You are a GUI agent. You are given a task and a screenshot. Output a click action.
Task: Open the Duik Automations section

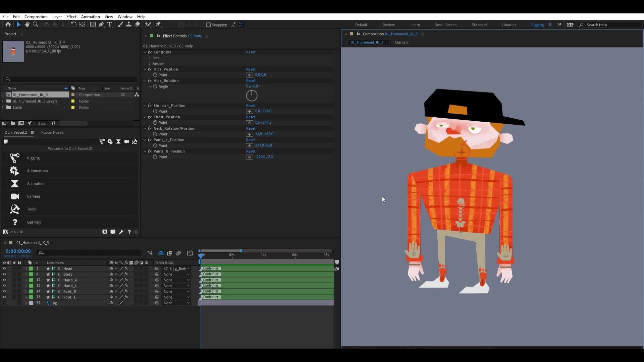click(x=38, y=171)
